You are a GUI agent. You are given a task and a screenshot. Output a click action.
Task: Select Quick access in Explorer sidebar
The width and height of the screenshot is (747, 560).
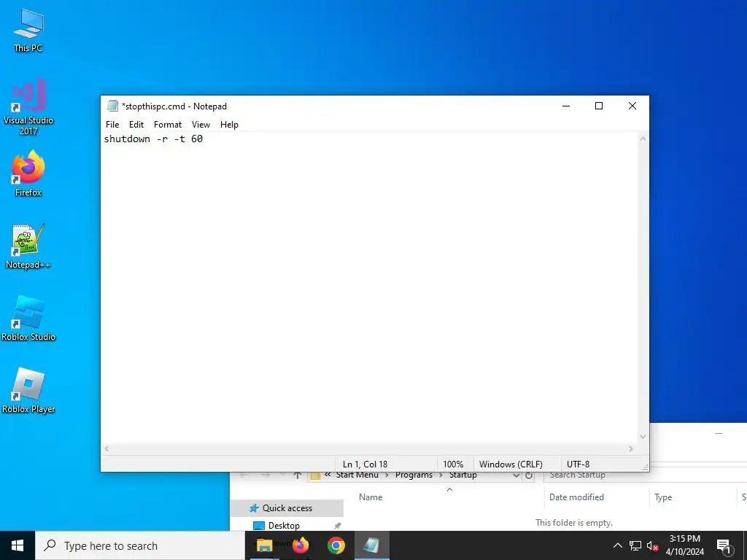point(287,508)
